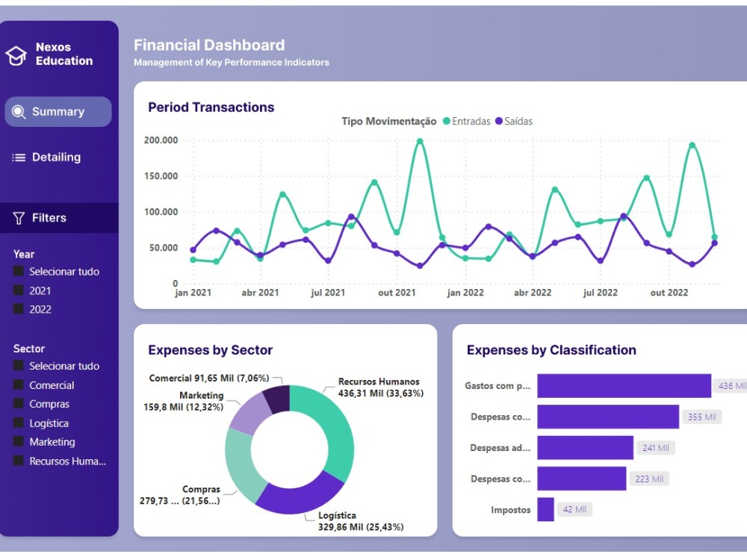Select the teal Entradas legend dot
The height and width of the screenshot is (560, 747).
tap(446, 121)
